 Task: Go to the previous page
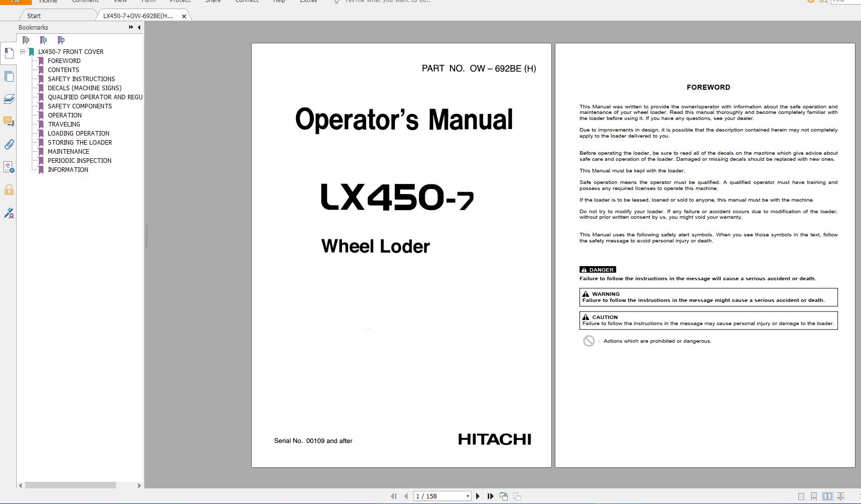[x=406, y=496]
